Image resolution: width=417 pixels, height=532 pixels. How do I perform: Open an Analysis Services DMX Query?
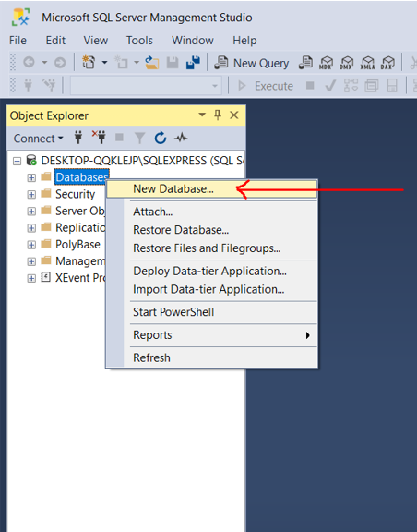tap(347, 63)
